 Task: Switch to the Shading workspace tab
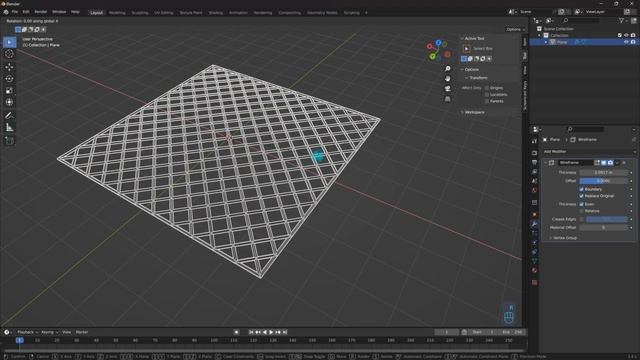[216, 13]
